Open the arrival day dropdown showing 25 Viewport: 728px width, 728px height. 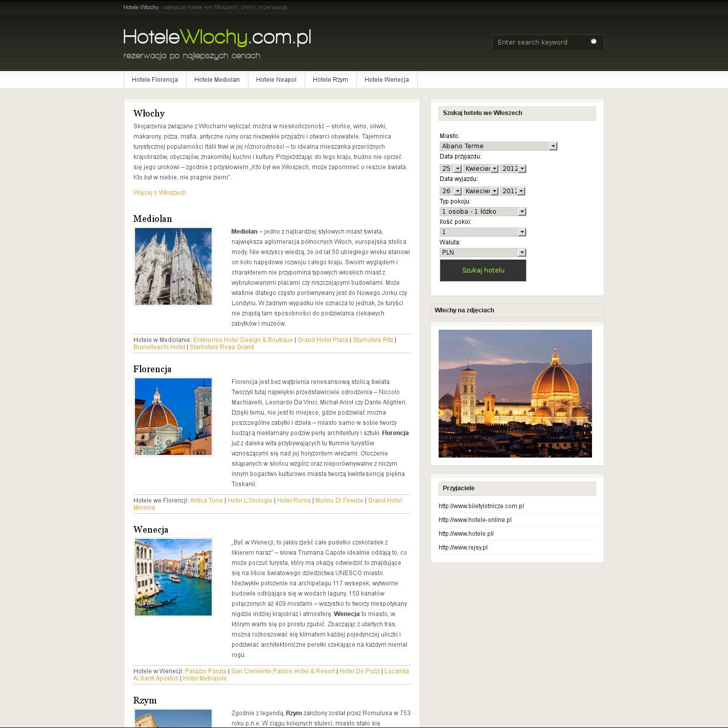[450, 169]
